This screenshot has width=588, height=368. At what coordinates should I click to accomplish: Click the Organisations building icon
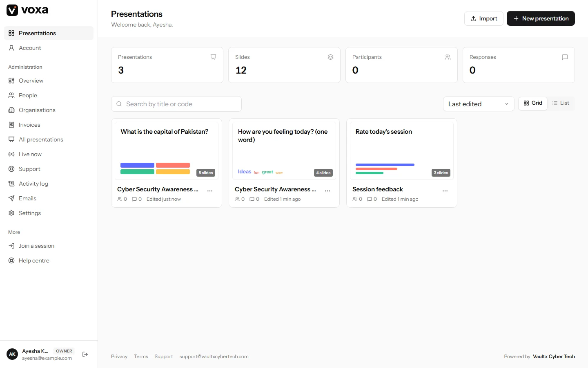pos(11,110)
